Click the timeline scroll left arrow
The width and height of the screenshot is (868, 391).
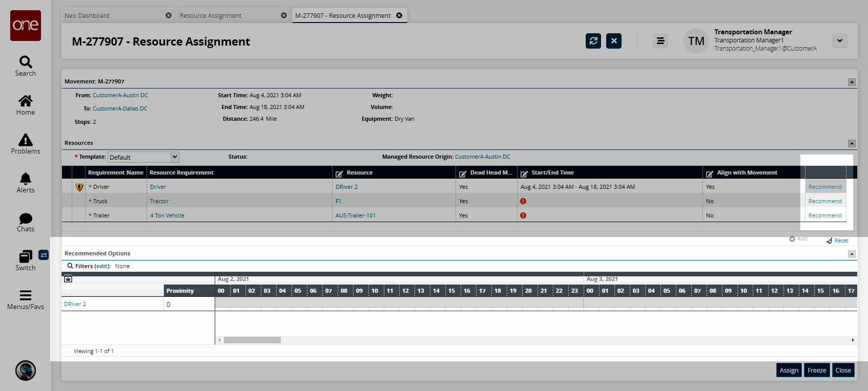coord(219,340)
